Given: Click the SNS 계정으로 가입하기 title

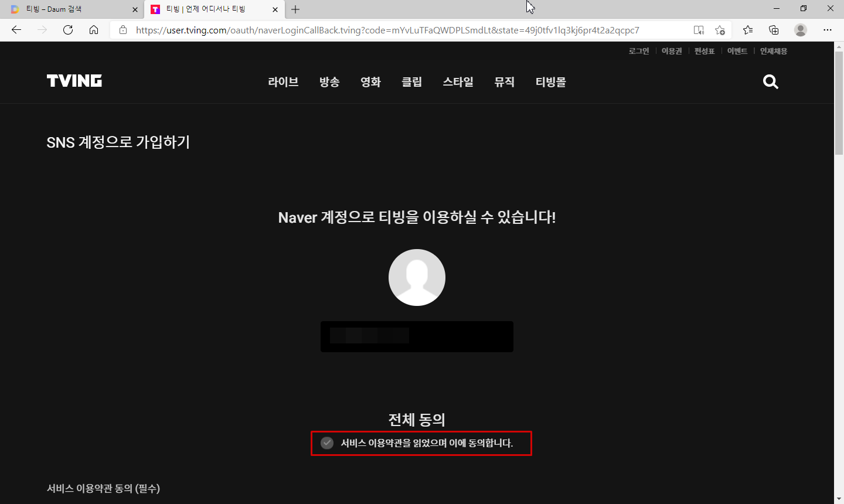Looking at the screenshot, I should [x=118, y=142].
